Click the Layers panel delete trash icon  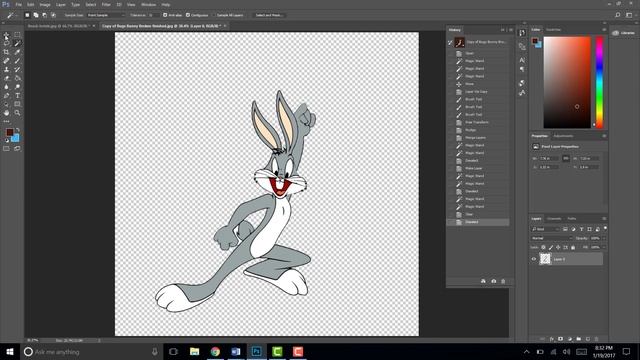596,339
